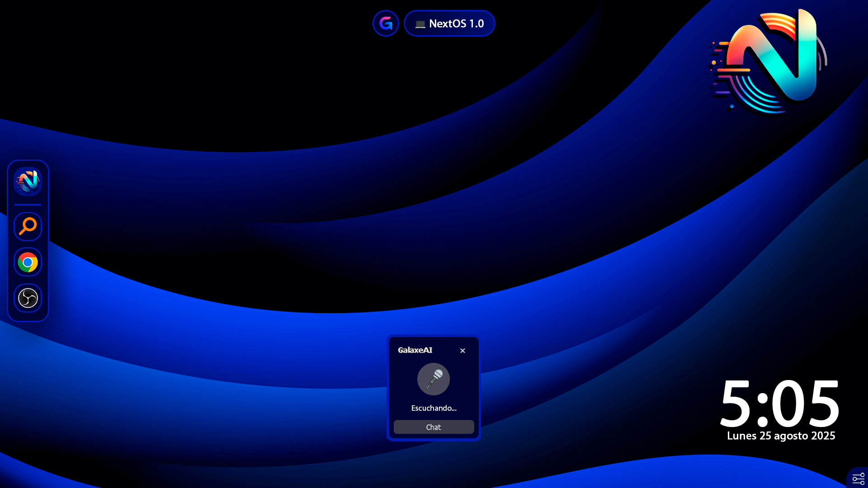
Task: Open the G assistant dropdown at top
Action: (385, 23)
